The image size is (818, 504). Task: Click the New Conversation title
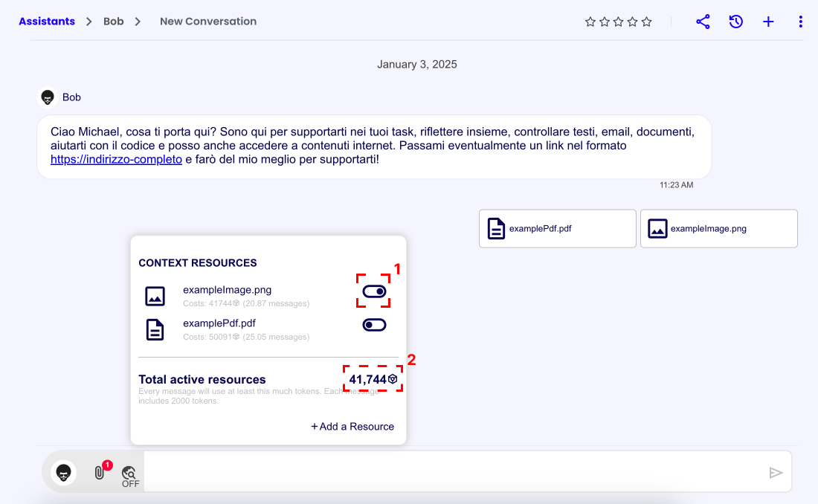pos(208,22)
